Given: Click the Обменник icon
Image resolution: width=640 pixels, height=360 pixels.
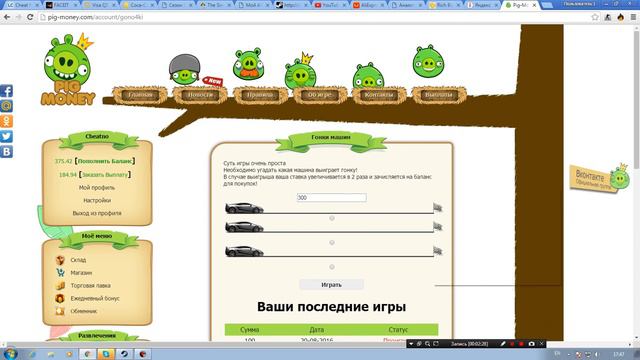Looking at the screenshot, I should point(60,311).
